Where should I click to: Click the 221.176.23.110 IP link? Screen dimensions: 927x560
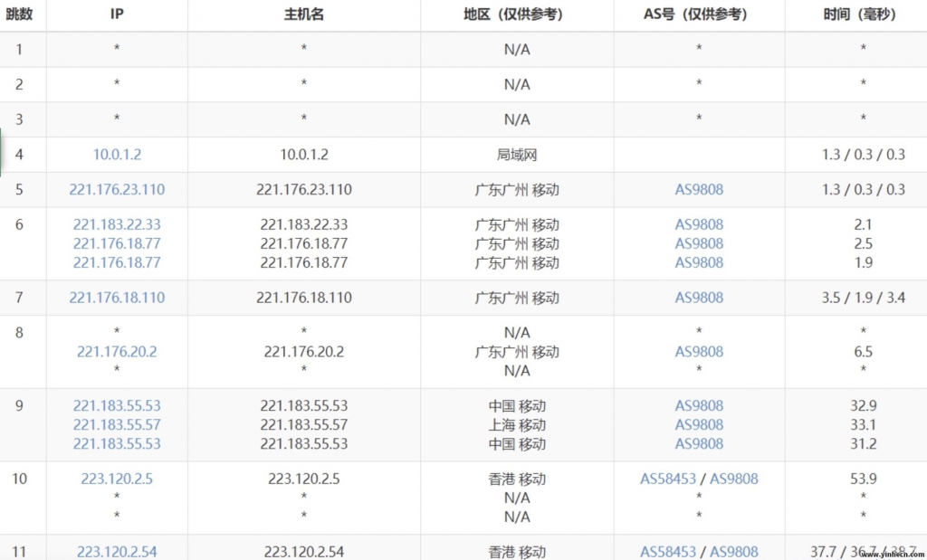[116, 189]
